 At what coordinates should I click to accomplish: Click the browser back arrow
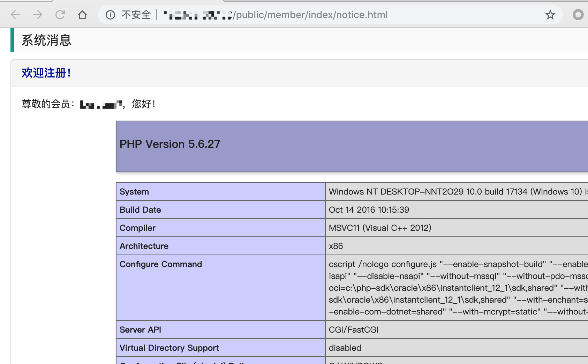point(15,15)
